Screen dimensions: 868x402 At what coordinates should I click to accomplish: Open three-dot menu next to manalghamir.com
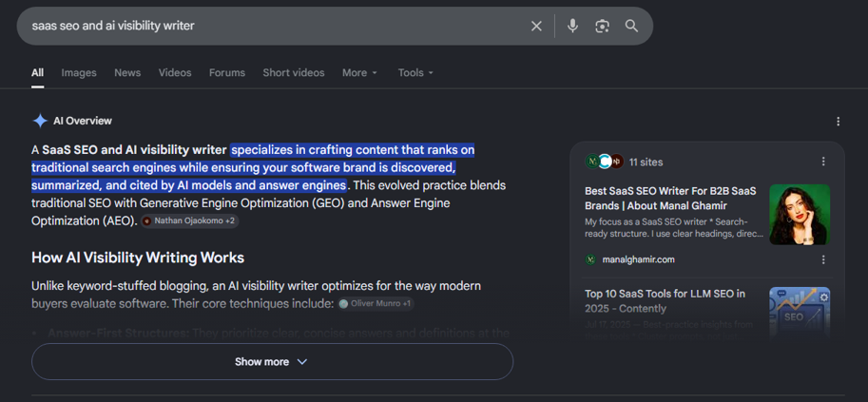pyautogui.click(x=823, y=259)
